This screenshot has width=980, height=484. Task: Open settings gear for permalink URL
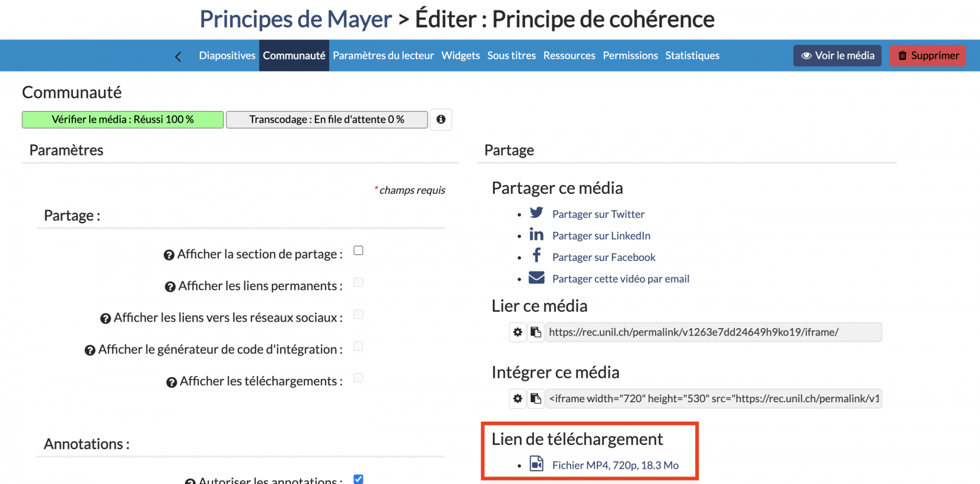click(517, 332)
